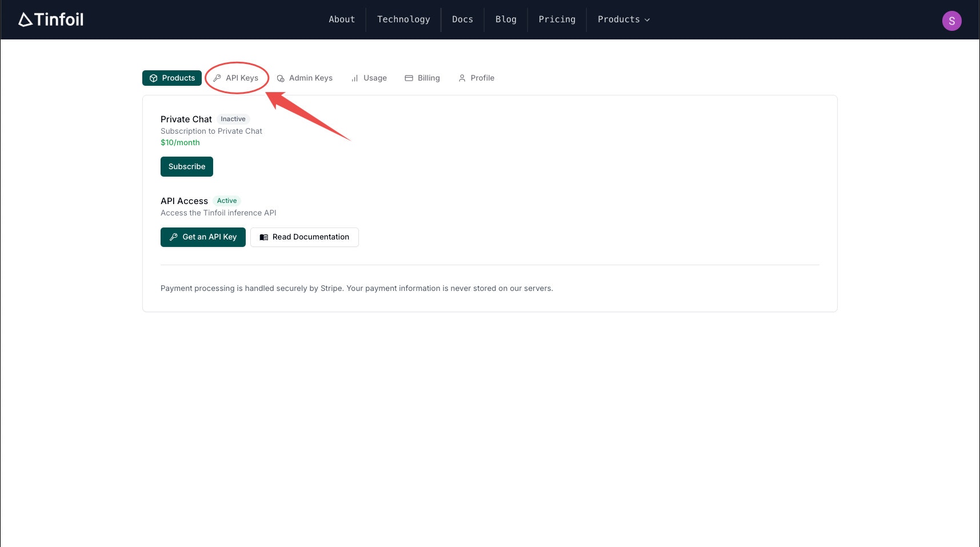Image resolution: width=980 pixels, height=547 pixels.
Task: Go to the Profile tab
Action: click(x=476, y=78)
